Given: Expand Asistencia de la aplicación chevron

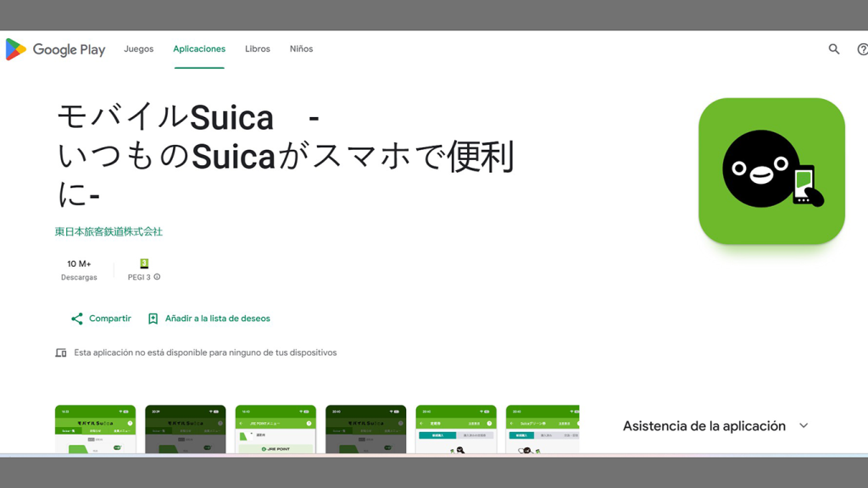Looking at the screenshot, I should [804, 425].
